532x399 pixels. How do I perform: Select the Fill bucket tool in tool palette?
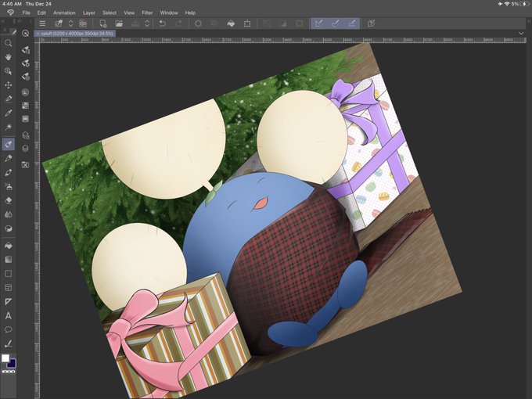click(9, 246)
